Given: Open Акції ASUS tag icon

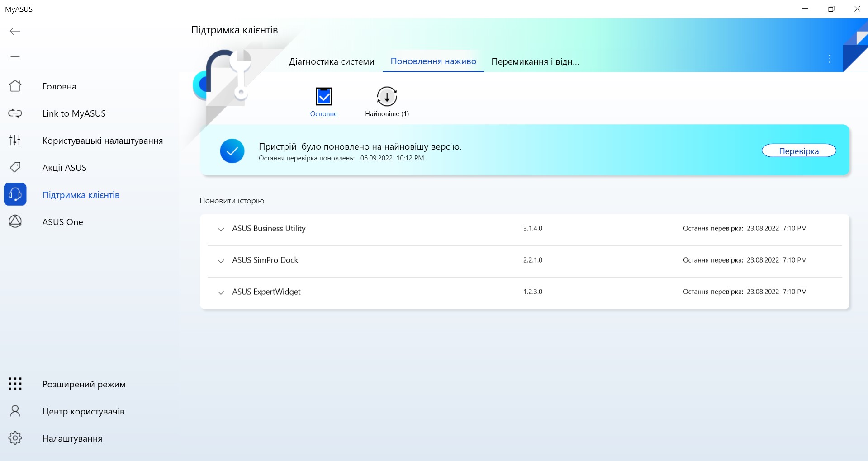Looking at the screenshot, I should pyautogui.click(x=15, y=167).
